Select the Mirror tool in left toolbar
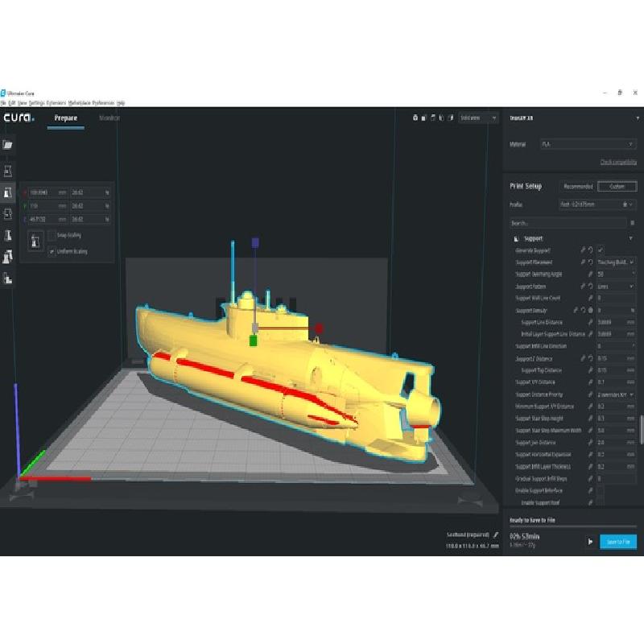Viewport: 644px width, 644px height. pyautogui.click(x=8, y=235)
